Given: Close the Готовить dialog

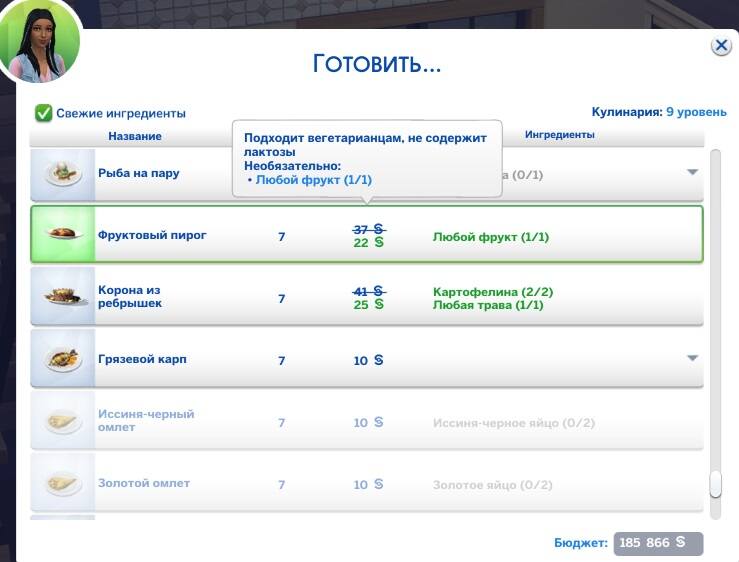Looking at the screenshot, I should click(721, 46).
